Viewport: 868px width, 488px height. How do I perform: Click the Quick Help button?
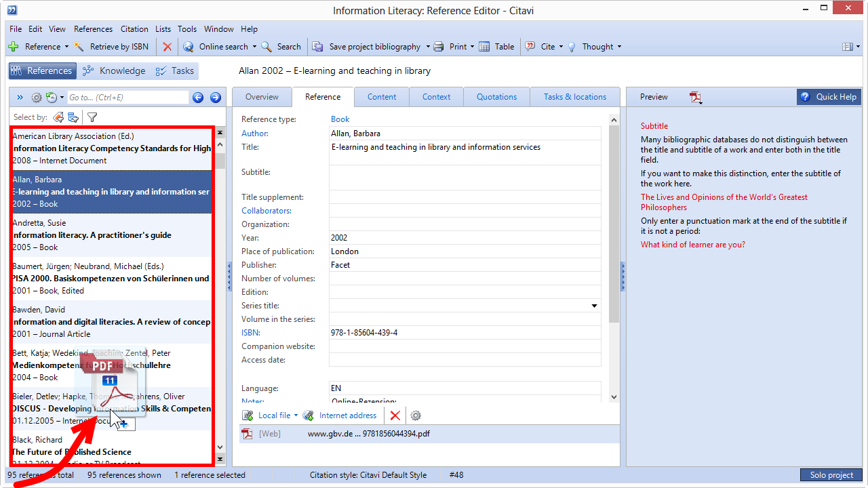(828, 97)
